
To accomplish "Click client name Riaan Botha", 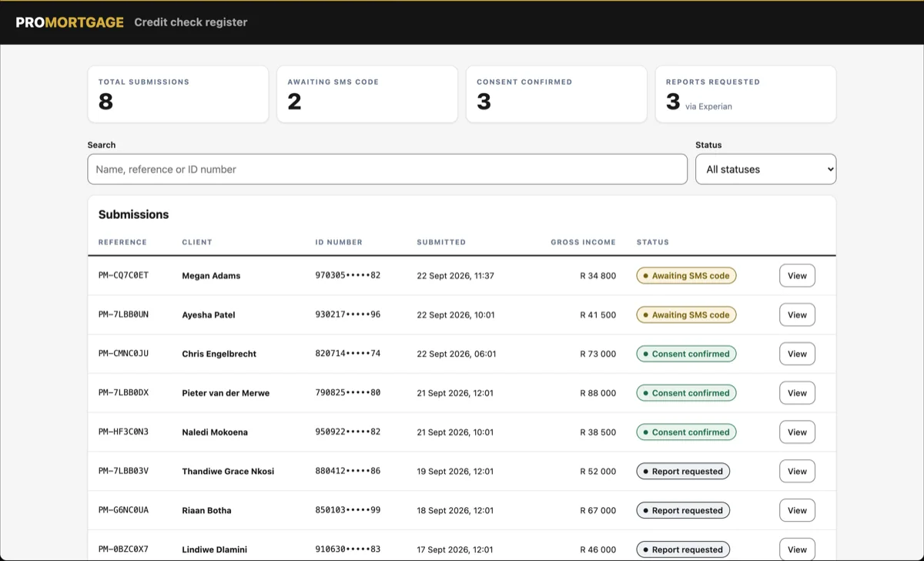I will point(206,511).
